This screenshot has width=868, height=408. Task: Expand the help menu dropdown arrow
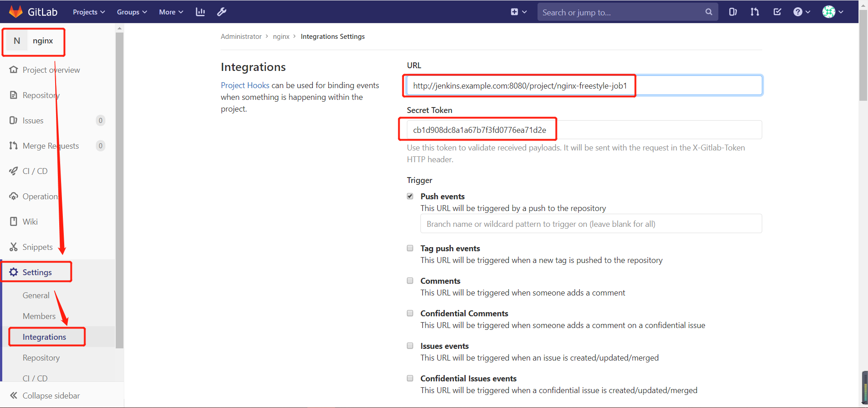[x=808, y=12]
